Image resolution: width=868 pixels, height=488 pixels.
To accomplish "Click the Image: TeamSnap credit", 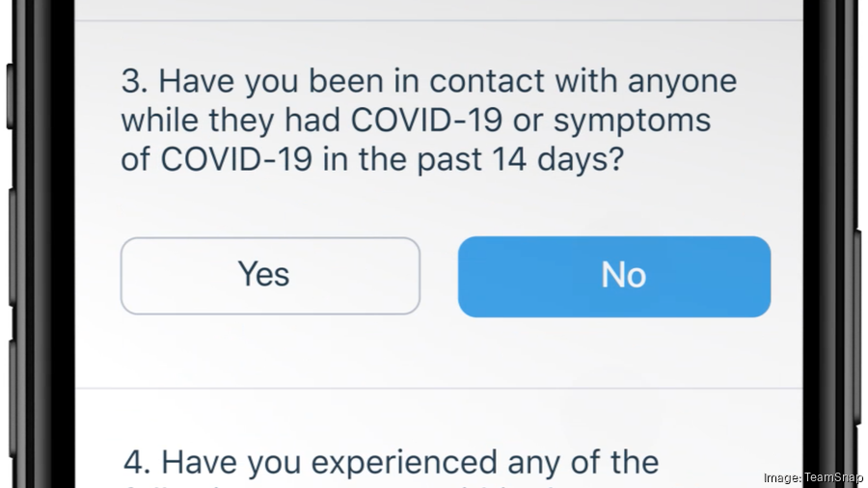I will tap(813, 477).
